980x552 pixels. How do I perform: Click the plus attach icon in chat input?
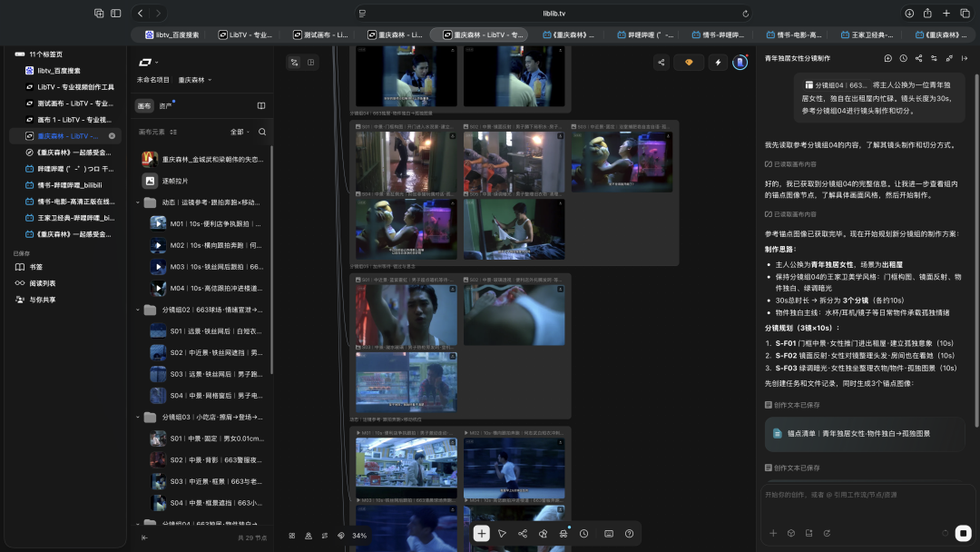point(773,533)
